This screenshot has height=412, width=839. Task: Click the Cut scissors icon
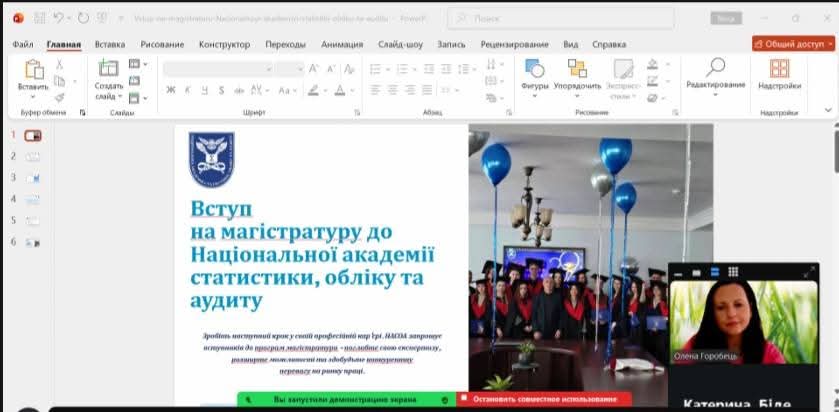click(x=60, y=64)
